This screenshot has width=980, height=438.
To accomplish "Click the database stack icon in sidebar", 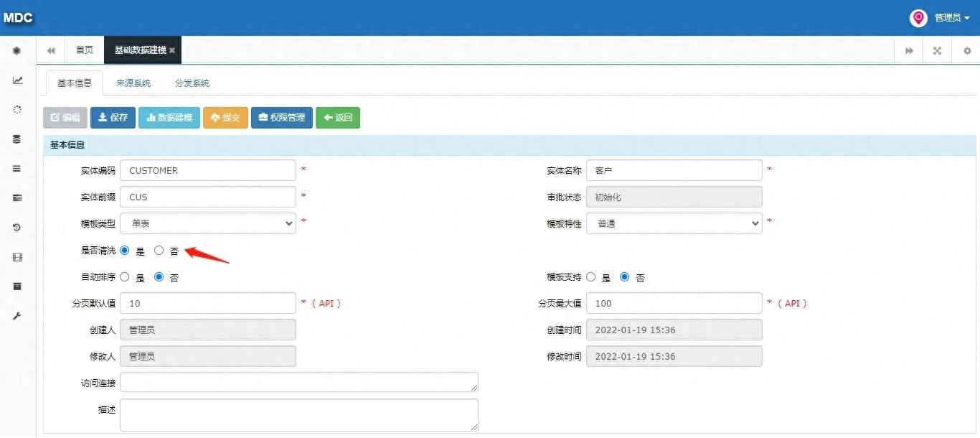I will point(17,139).
